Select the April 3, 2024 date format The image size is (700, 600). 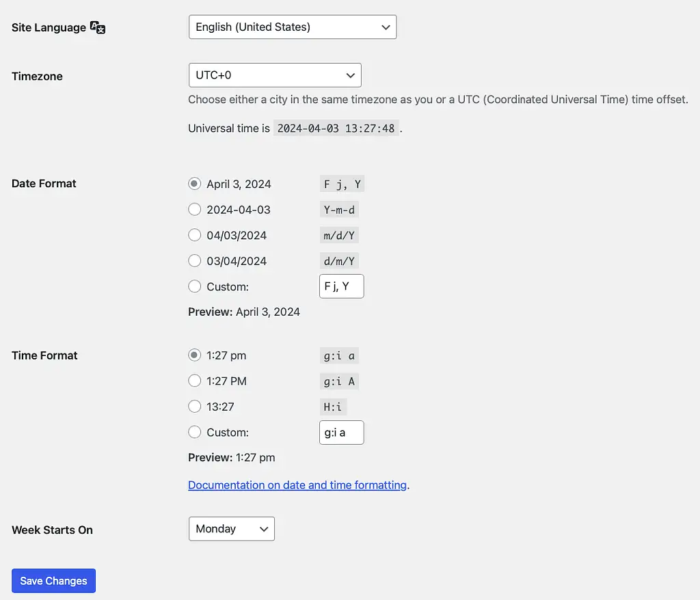pyautogui.click(x=194, y=183)
